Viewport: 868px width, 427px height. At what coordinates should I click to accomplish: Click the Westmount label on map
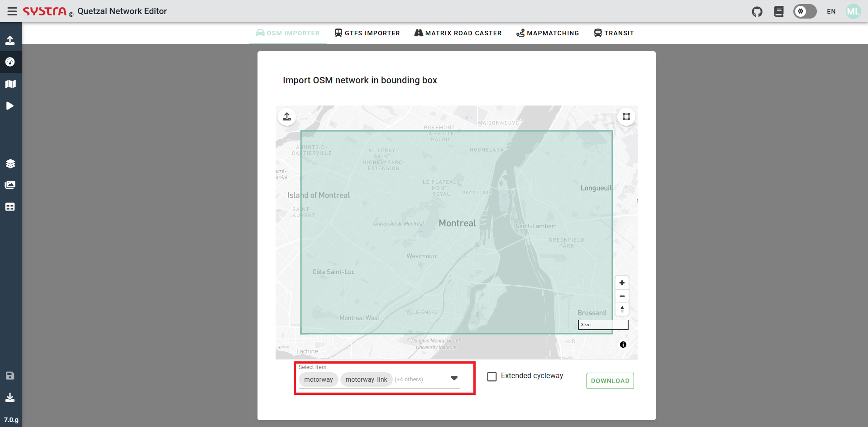[422, 256]
